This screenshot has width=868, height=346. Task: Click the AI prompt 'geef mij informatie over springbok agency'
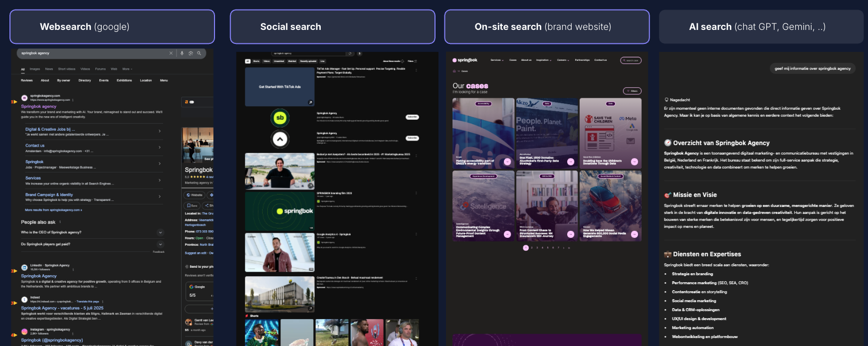pyautogui.click(x=813, y=69)
